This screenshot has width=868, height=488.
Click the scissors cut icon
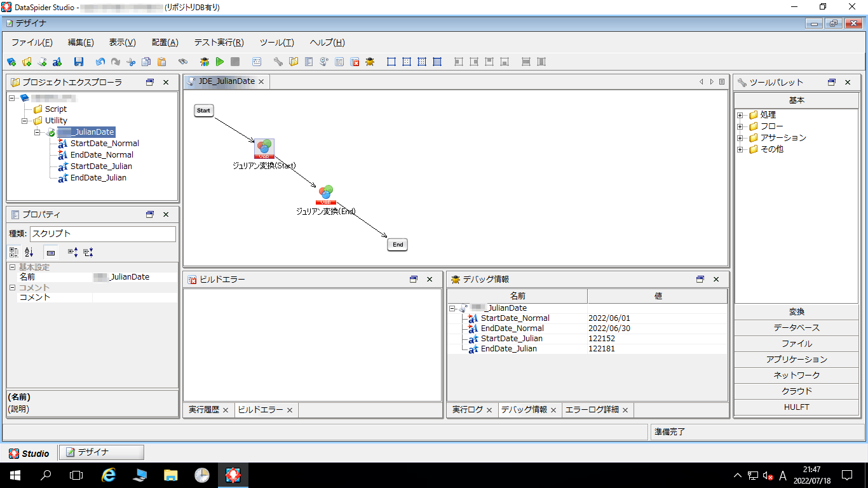[x=131, y=62]
